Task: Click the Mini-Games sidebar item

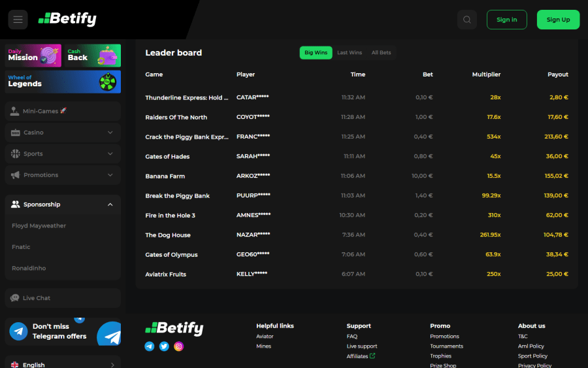Action: tap(63, 111)
